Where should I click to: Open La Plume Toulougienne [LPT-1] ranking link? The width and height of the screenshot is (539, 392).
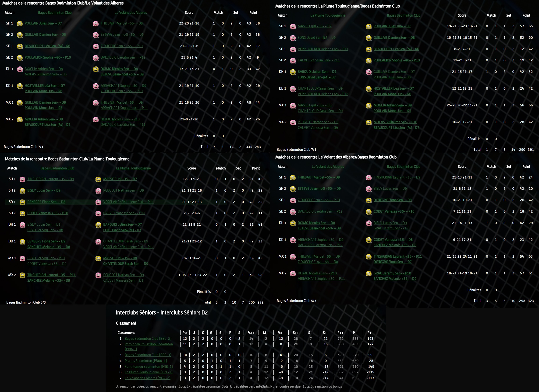(149, 372)
